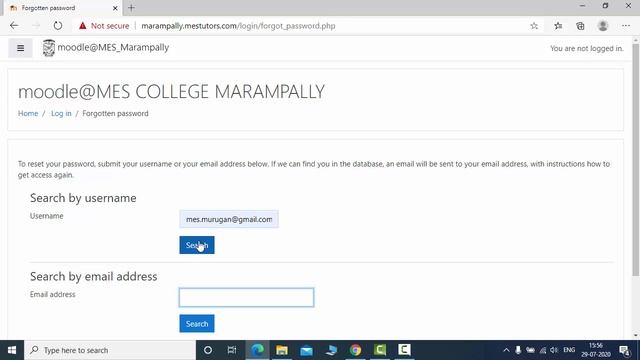Viewport: 640px width, 360px height.
Task: Open the Favorites list icon
Action: click(x=558, y=26)
